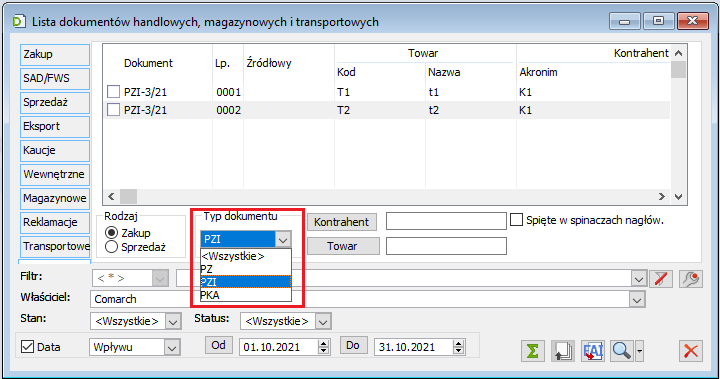Click the filter constructor wrench icon
This screenshot has width=720, height=379.
coord(691,278)
